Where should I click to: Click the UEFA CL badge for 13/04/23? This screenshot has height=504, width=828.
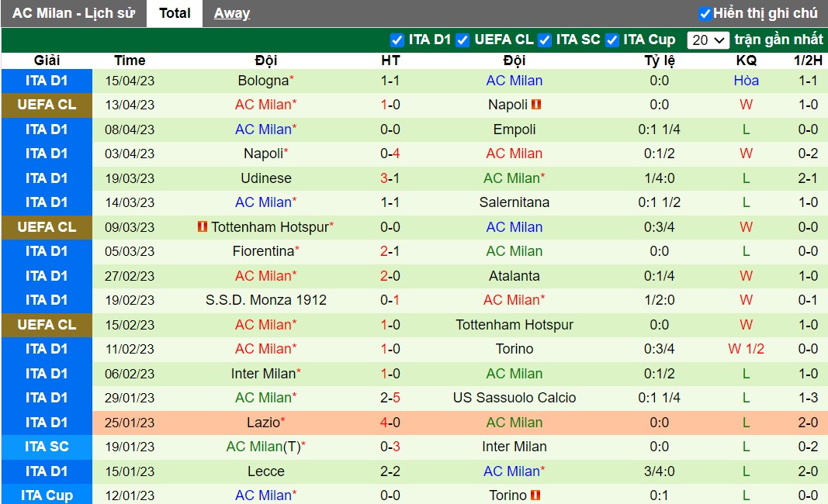tap(47, 105)
